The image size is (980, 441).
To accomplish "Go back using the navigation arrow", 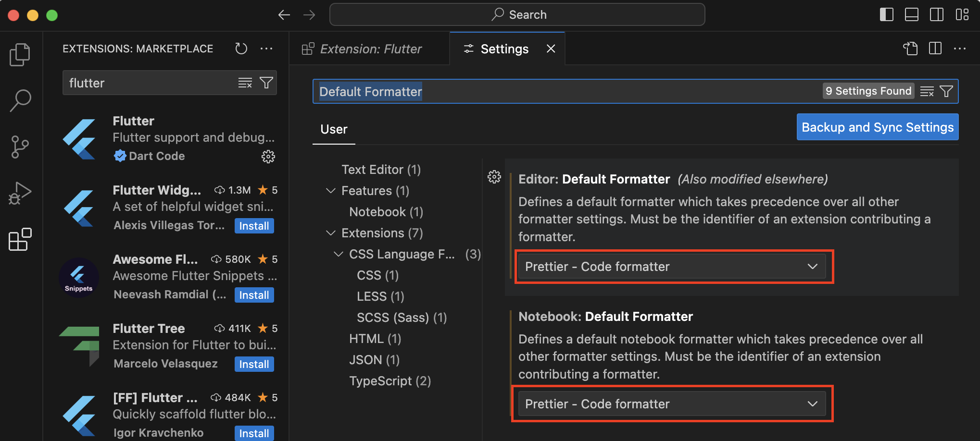I will point(284,15).
